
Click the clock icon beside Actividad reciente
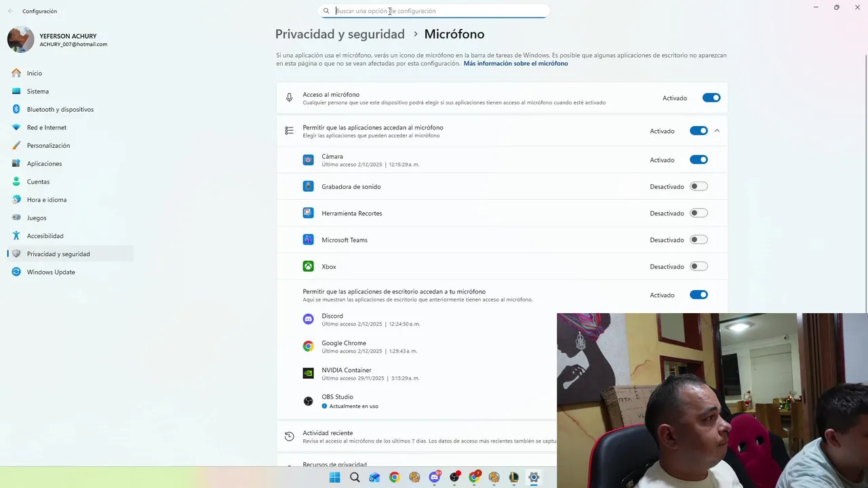tap(290, 437)
